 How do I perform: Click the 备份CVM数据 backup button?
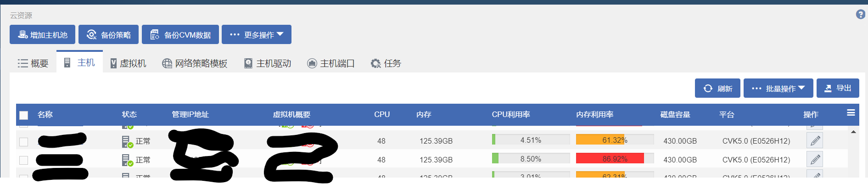coord(180,35)
